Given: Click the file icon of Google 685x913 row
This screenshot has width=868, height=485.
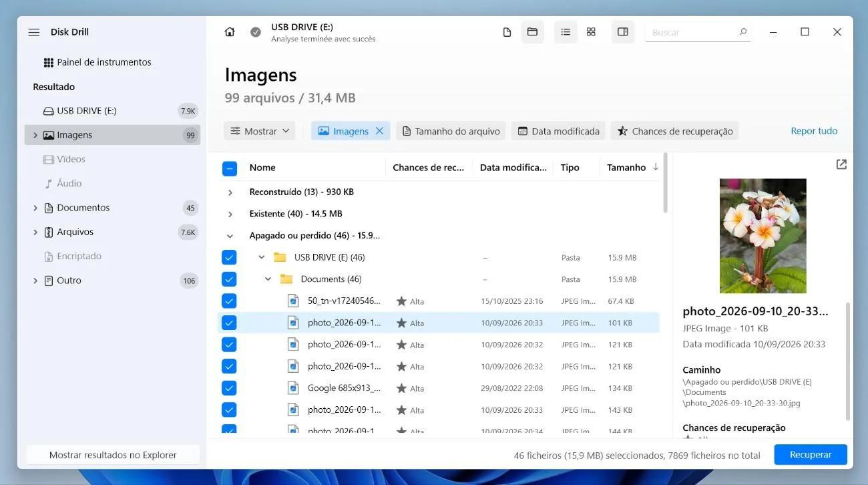Looking at the screenshot, I should pos(293,387).
